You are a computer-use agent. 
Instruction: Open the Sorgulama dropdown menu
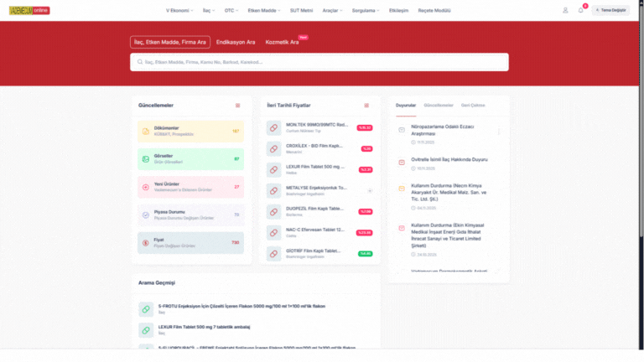(x=364, y=10)
